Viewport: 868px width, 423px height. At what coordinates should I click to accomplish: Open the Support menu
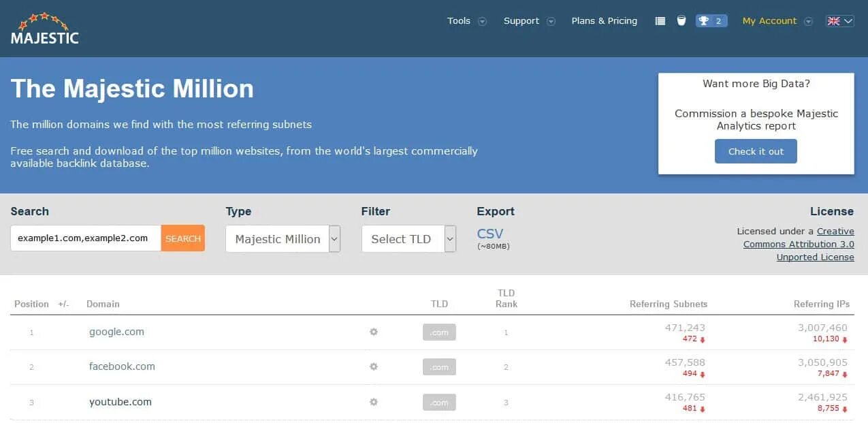(x=521, y=21)
